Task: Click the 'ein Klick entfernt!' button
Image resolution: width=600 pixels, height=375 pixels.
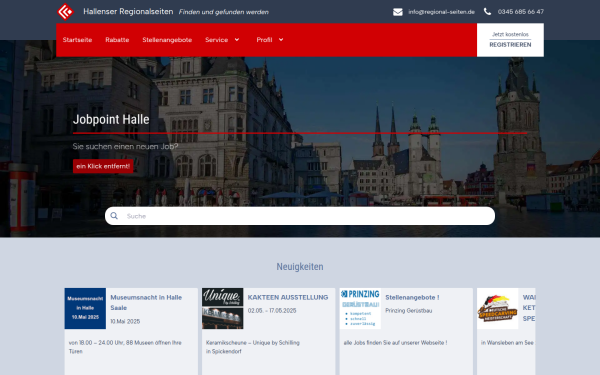Action: [103, 166]
